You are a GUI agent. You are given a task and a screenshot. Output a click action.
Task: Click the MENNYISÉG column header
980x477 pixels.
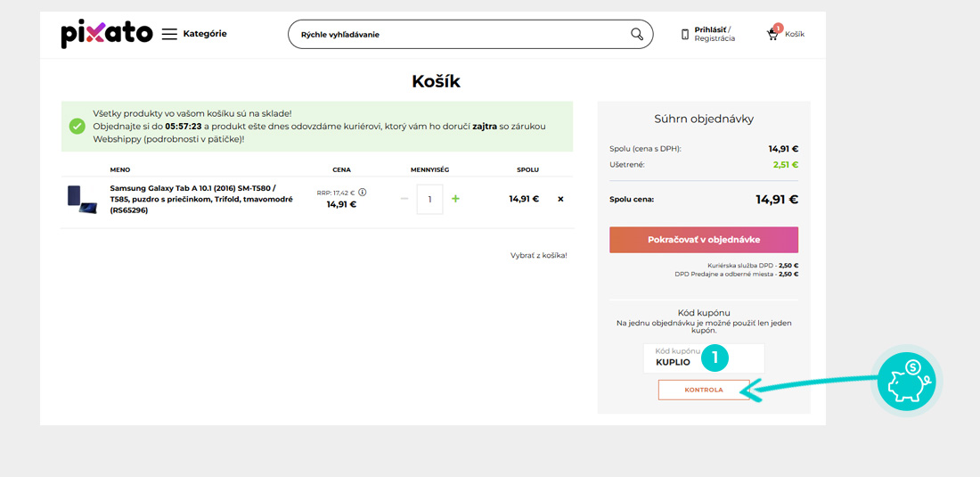coord(430,169)
